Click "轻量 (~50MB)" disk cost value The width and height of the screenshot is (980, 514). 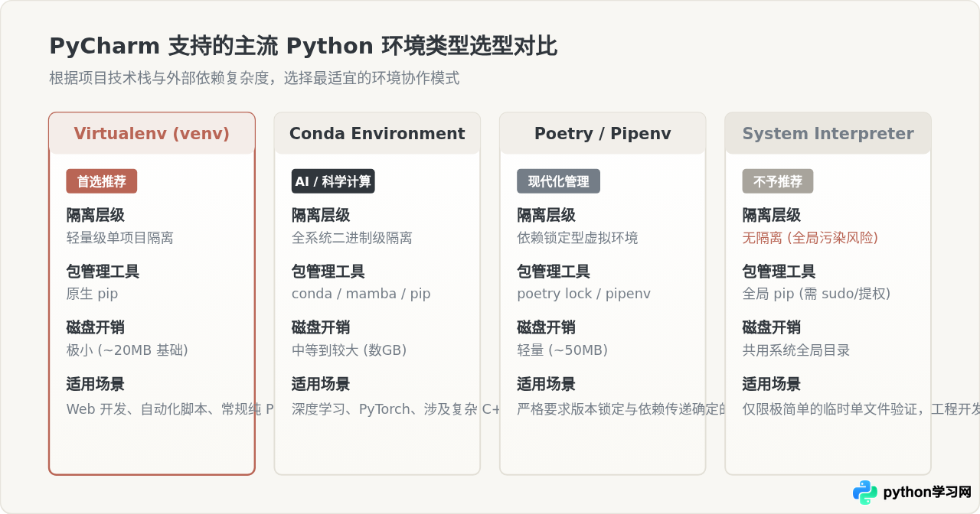click(x=563, y=350)
